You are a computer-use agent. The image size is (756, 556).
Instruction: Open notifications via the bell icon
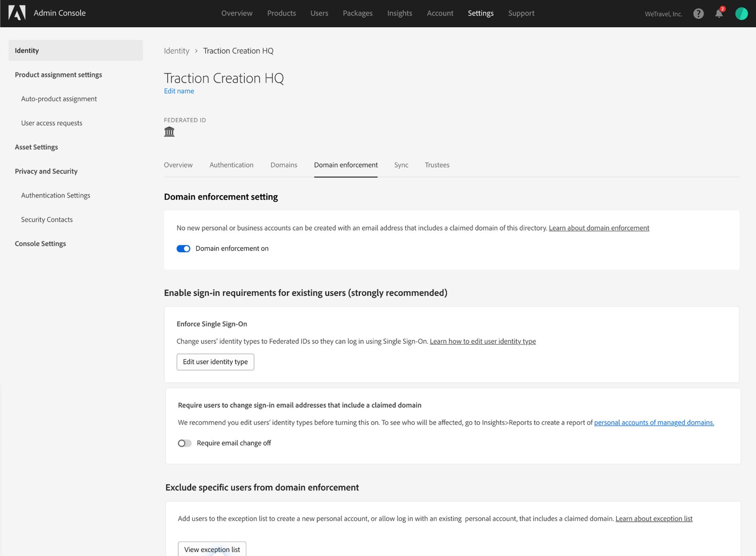[719, 14]
